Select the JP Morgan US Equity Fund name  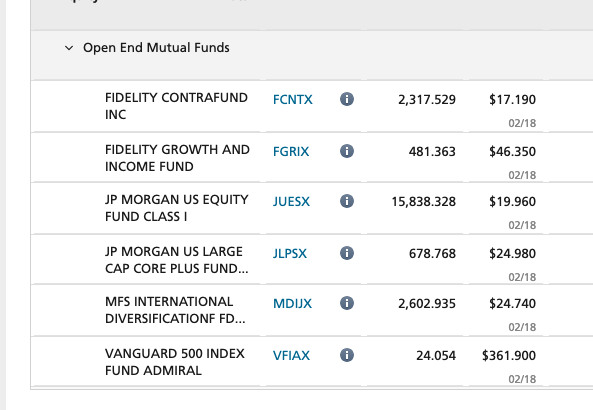[x=177, y=208]
